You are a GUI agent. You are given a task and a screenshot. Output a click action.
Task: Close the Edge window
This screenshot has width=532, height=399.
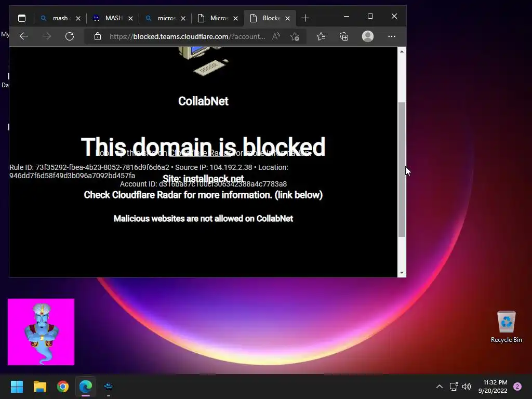click(x=394, y=16)
